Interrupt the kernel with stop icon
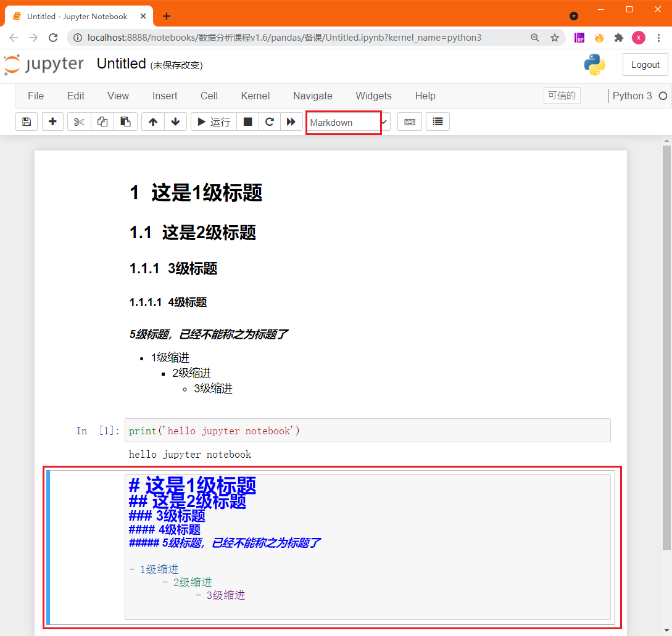 coord(247,122)
